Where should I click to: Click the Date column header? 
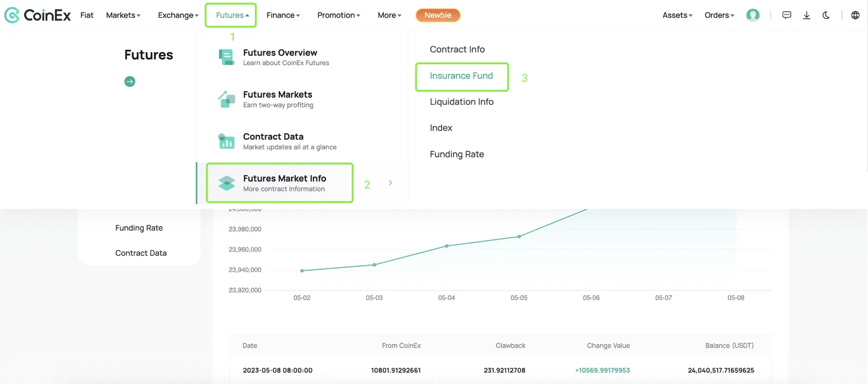(x=250, y=345)
